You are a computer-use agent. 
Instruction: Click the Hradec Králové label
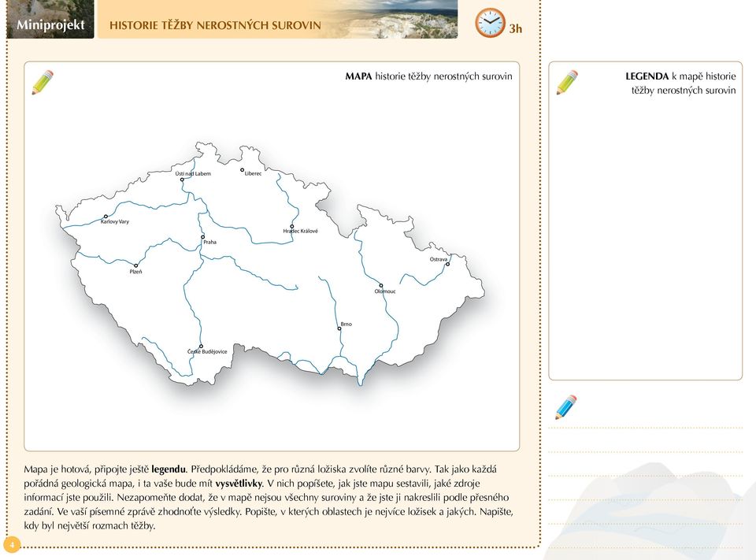[300, 231]
